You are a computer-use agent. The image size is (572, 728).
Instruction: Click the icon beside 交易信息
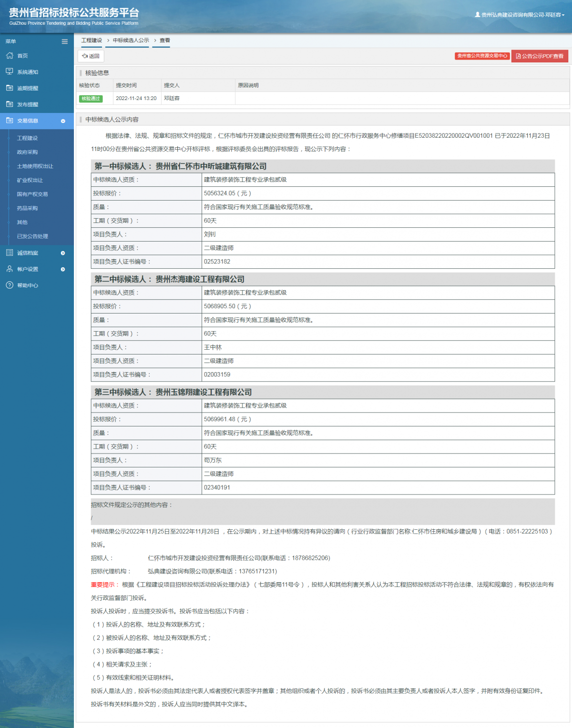click(10, 120)
